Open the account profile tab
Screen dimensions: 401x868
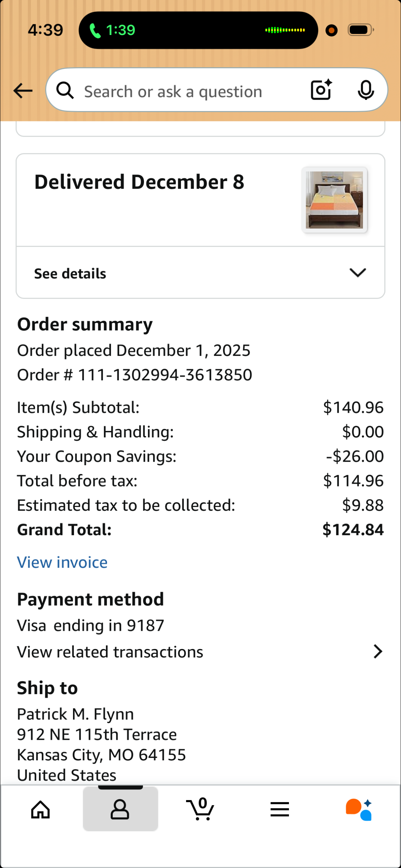(x=120, y=809)
